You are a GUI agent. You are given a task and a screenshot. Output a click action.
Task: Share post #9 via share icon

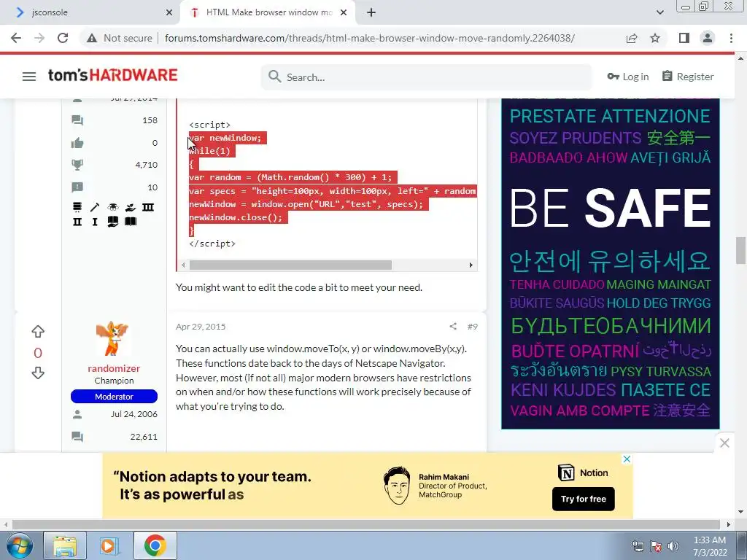click(453, 326)
